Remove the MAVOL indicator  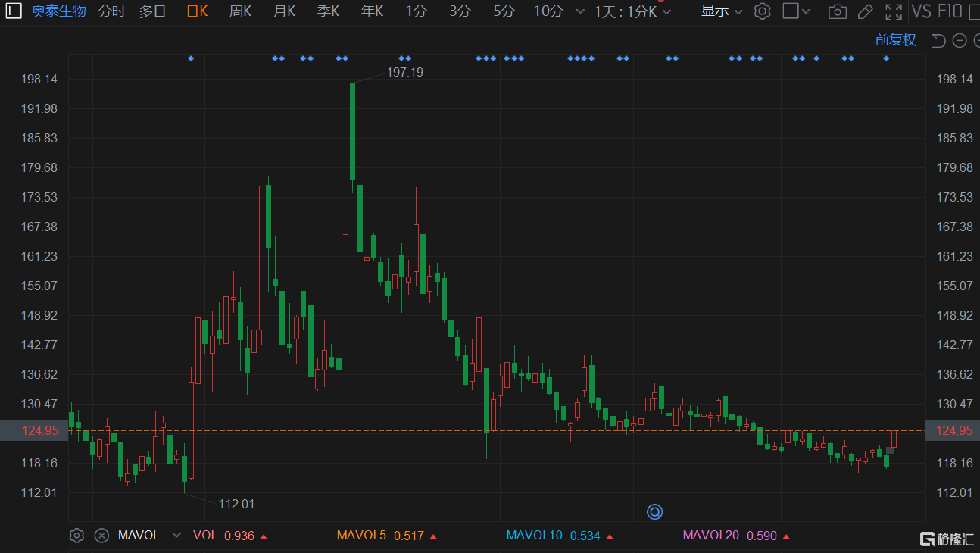(x=101, y=536)
